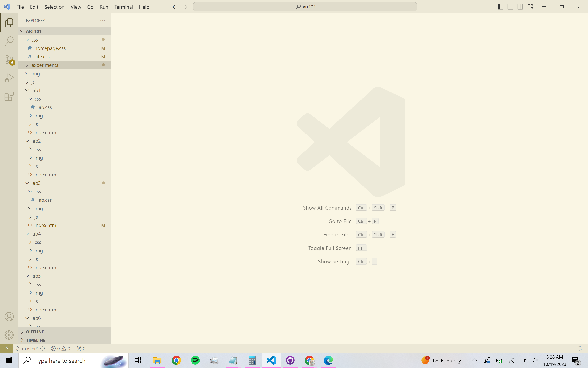Viewport: 588px width, 368px height.
Task: Expand the experiments folder
Action: point(65,65)
